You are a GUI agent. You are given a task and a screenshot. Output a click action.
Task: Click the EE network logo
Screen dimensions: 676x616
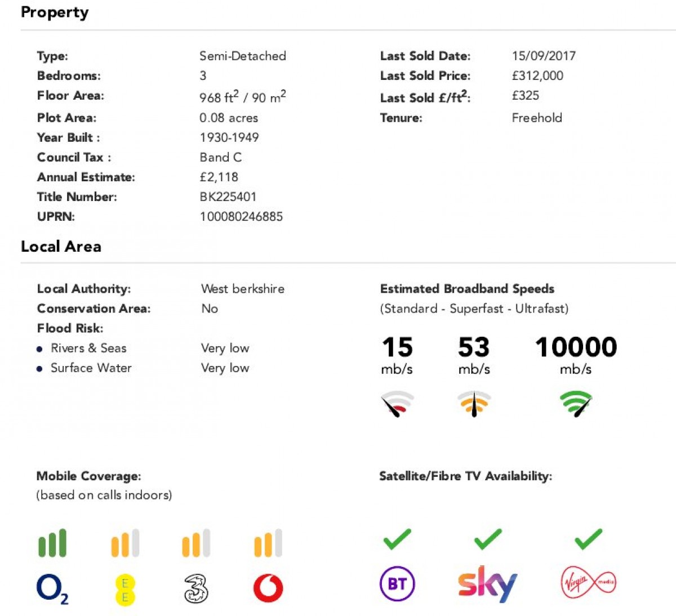click(x=124, y=590)
